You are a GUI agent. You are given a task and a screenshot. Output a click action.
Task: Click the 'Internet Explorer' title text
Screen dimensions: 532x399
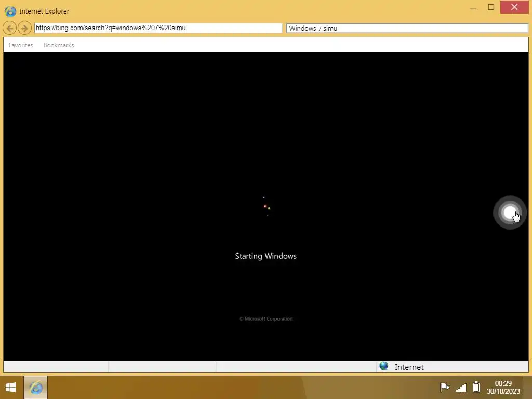(45, 11)
